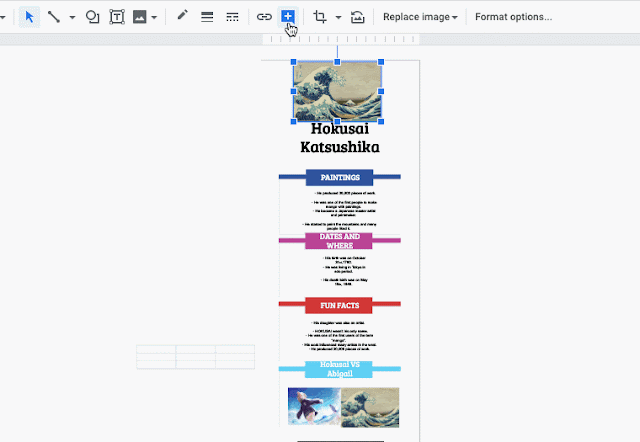Select the bottom Great Wave image
Image resolution: width=640 pixels, height=442 pixels.
coord(370,407)
